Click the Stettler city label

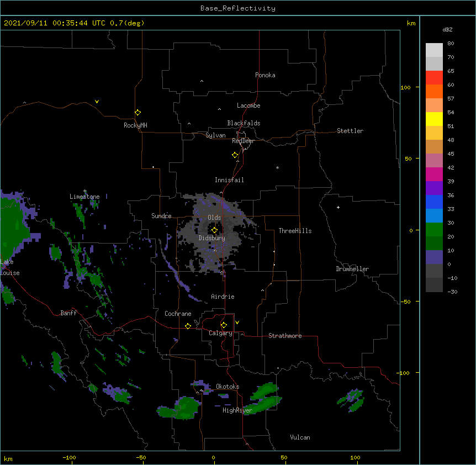click(x=350, y=131)
